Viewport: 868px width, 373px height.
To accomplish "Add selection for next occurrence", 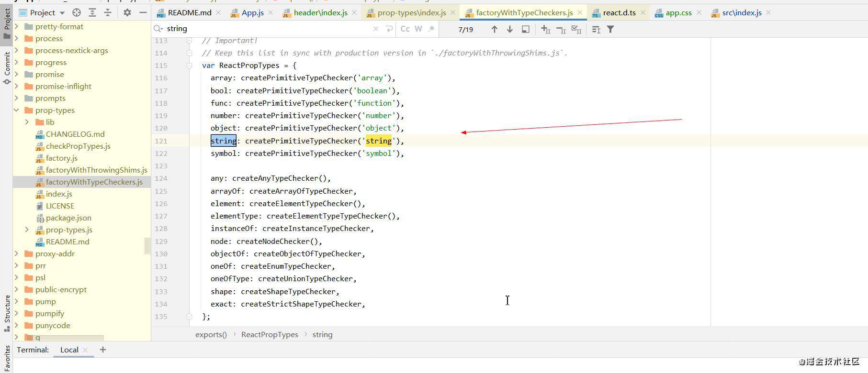I will tap(545, 30).
